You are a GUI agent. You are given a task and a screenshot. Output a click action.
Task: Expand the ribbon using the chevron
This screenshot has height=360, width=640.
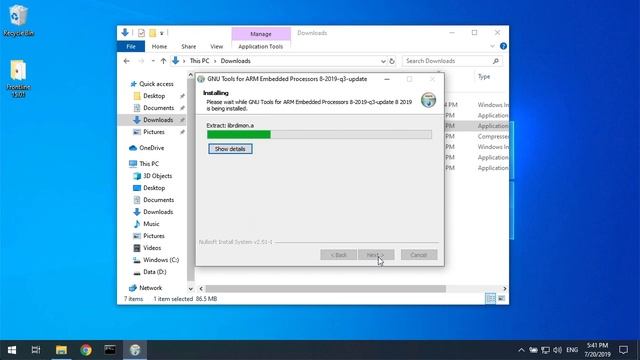pyautogui.click(x=492, y=46)
